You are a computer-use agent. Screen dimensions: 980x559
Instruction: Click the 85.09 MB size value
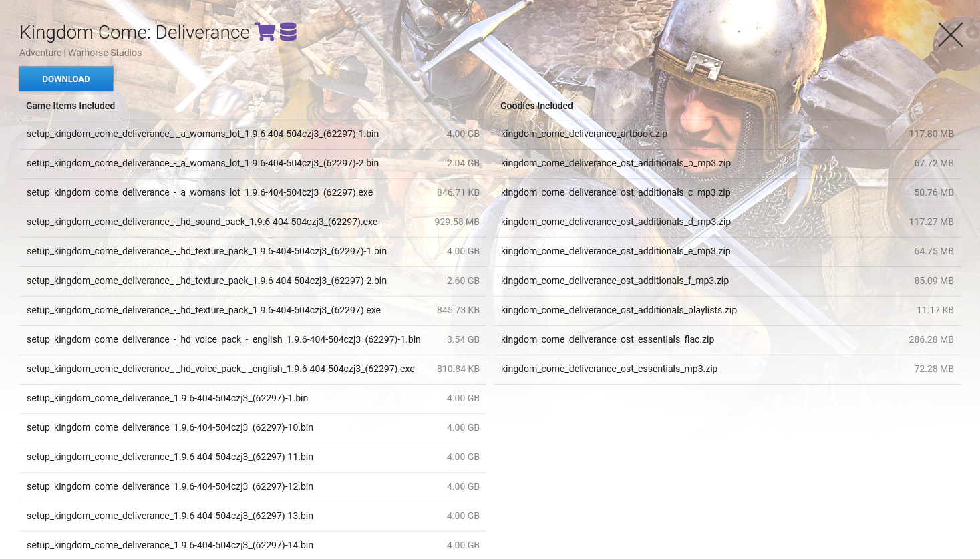(x=934, y=281)
